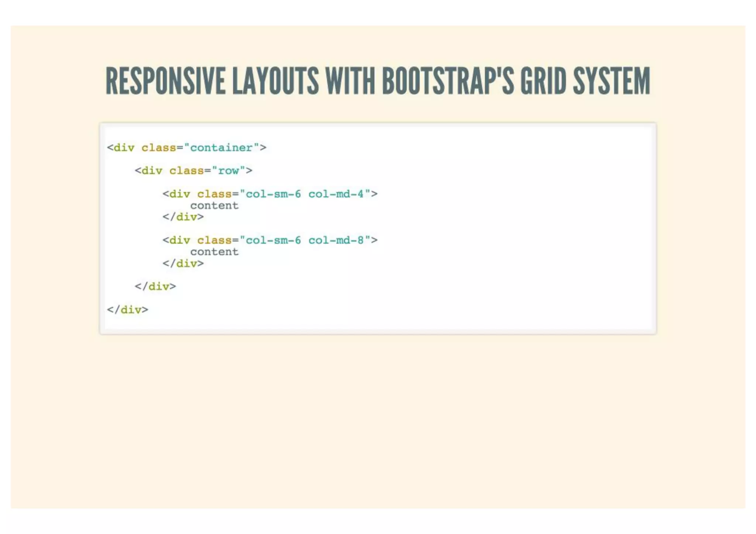Viewport: 756px width, 534px height.
Task: Click the closing div after col-md-4 content
Action: point(183,217)
